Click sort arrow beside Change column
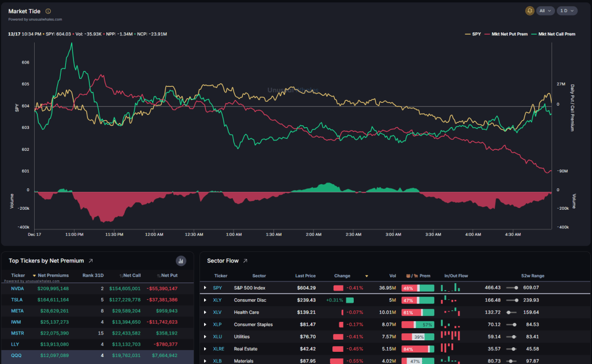592x364 pixels. (366, 276)
